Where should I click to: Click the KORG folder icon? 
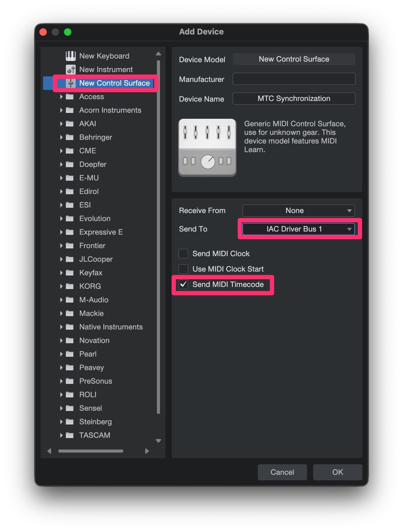point(70,286)
